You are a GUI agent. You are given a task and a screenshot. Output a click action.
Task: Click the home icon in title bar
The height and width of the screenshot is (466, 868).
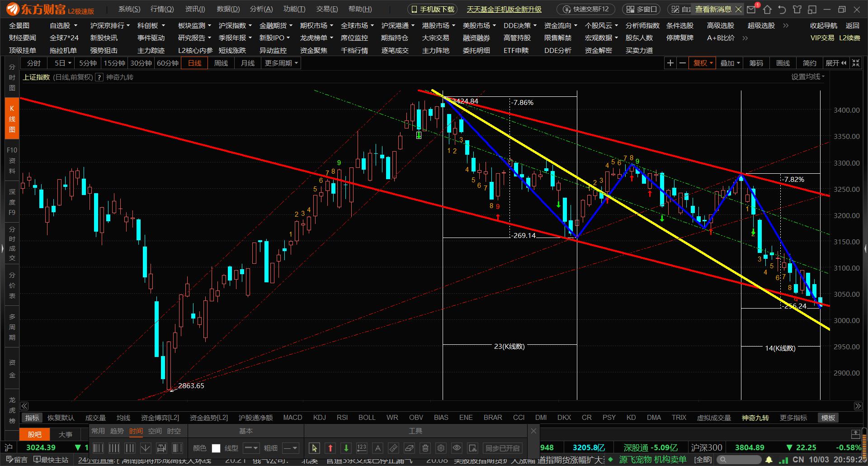click(x=768, y=9)
